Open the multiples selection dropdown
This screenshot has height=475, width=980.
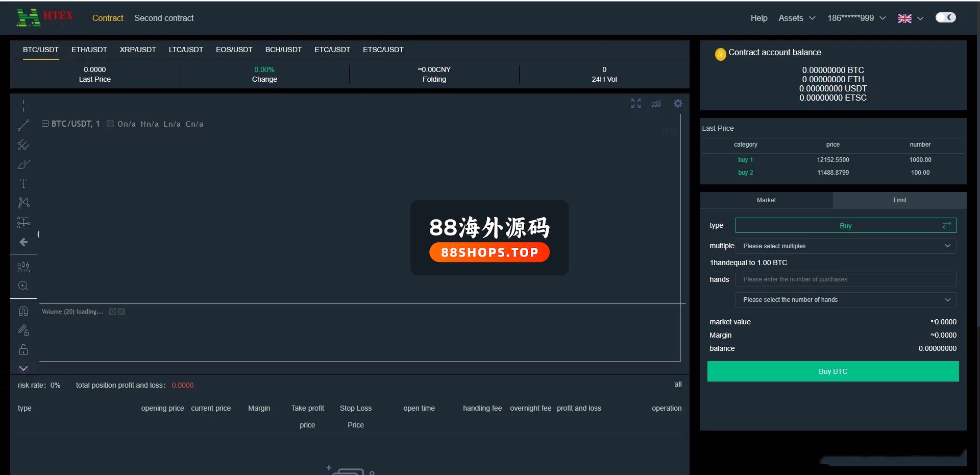tap(845, 246)
